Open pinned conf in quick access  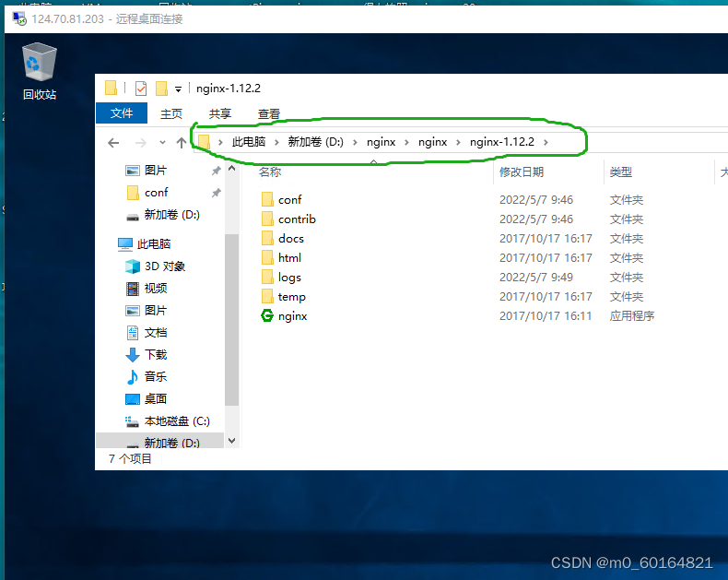[156, 193]
